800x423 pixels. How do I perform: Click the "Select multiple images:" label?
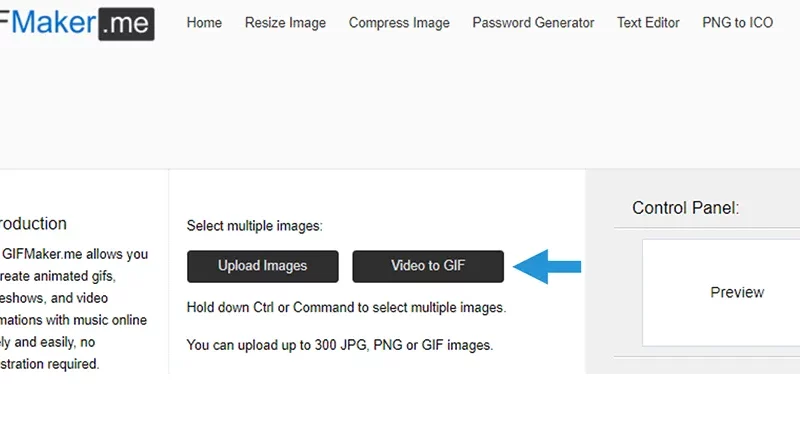(255, 226)
